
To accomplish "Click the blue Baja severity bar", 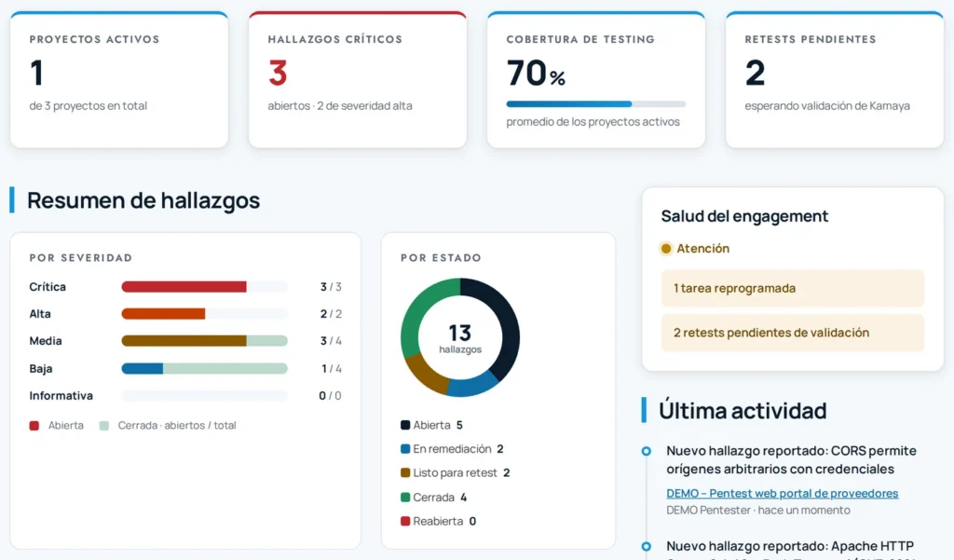I will click(x=143, y=368).
